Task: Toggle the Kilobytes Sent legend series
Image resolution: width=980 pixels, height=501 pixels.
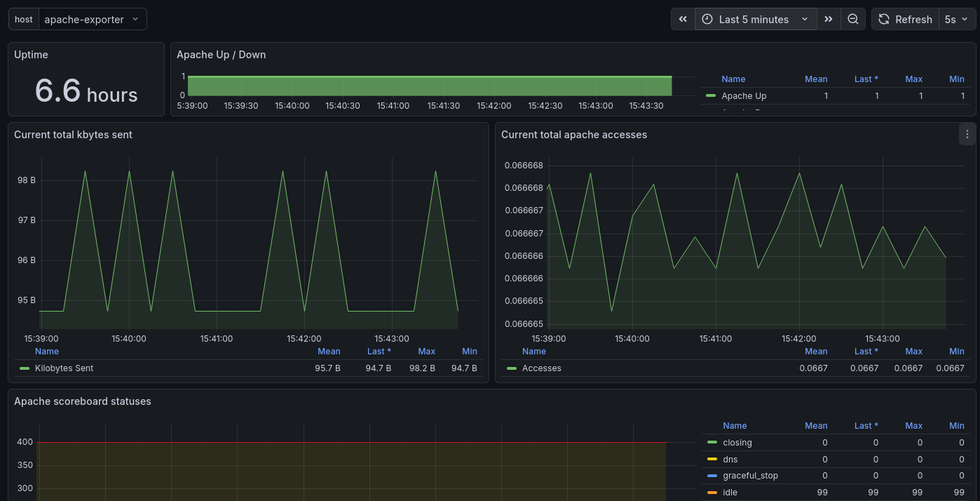Action: (x=64, y=368)
